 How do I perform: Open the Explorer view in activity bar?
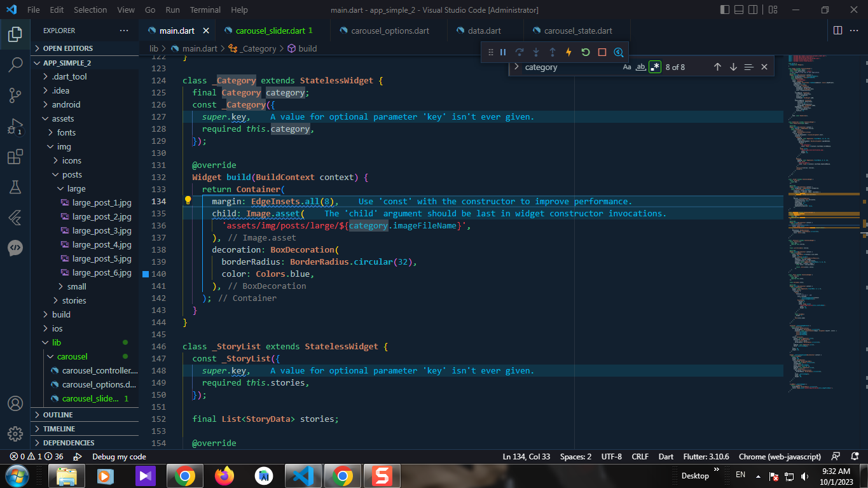click(15, 34)
